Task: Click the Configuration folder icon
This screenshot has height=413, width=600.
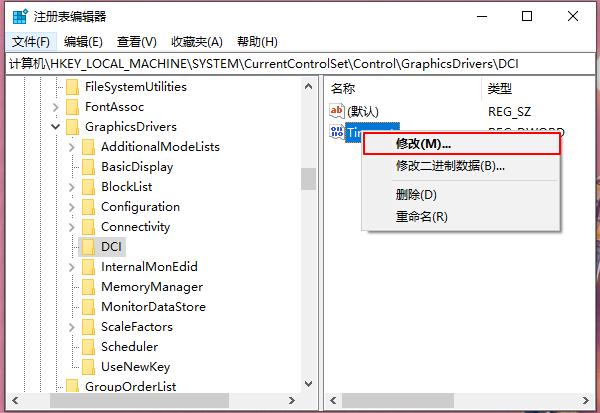Action: click(88, 207)
